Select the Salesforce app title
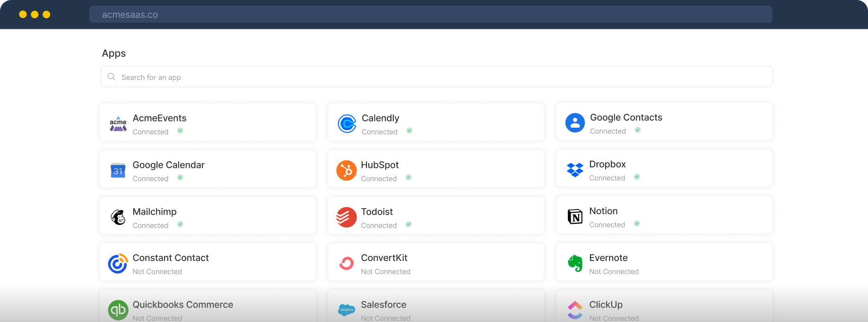 [383, 305]
